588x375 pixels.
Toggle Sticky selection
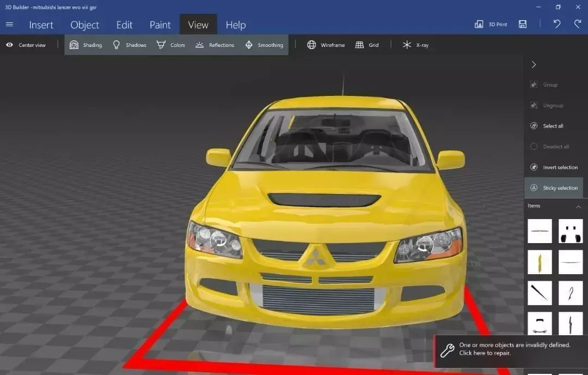(554, 187)
